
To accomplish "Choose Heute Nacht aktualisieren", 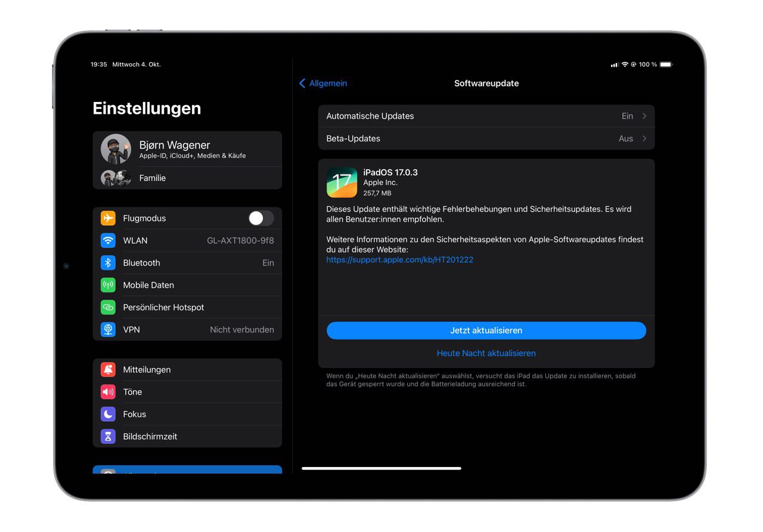I will tap(486, 353).
